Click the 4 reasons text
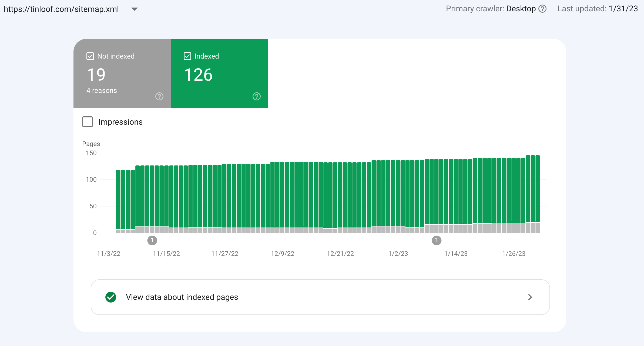 pos(102,90)
